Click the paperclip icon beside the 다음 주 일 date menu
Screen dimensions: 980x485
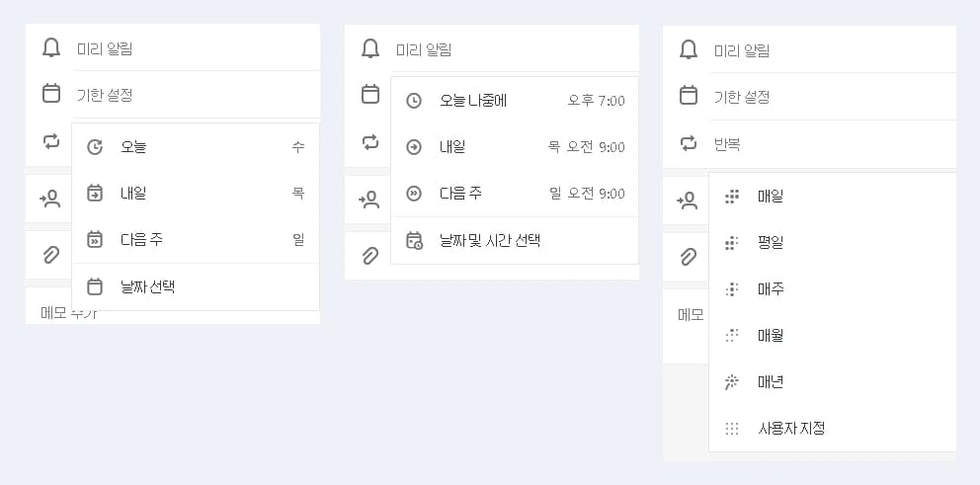click(x=51, y=255)
